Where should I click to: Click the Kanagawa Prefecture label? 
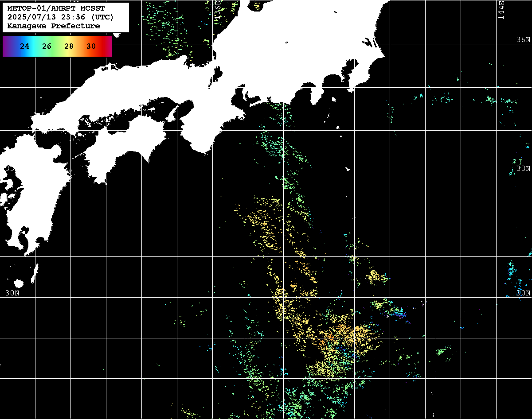[54, 26]
